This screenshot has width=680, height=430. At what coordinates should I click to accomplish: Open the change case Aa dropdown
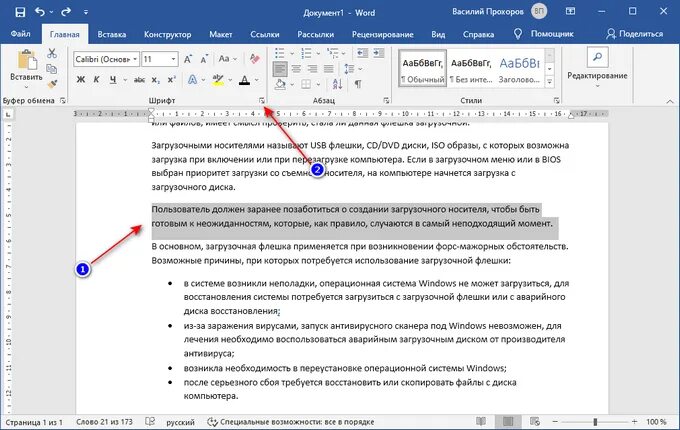tap(228, 59)
